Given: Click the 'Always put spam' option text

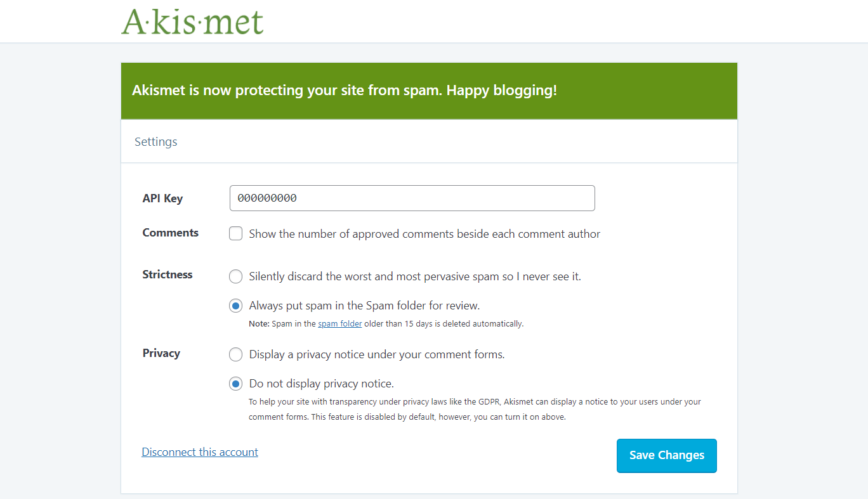Looking at the screenshot, I should [x=364, y=306].
